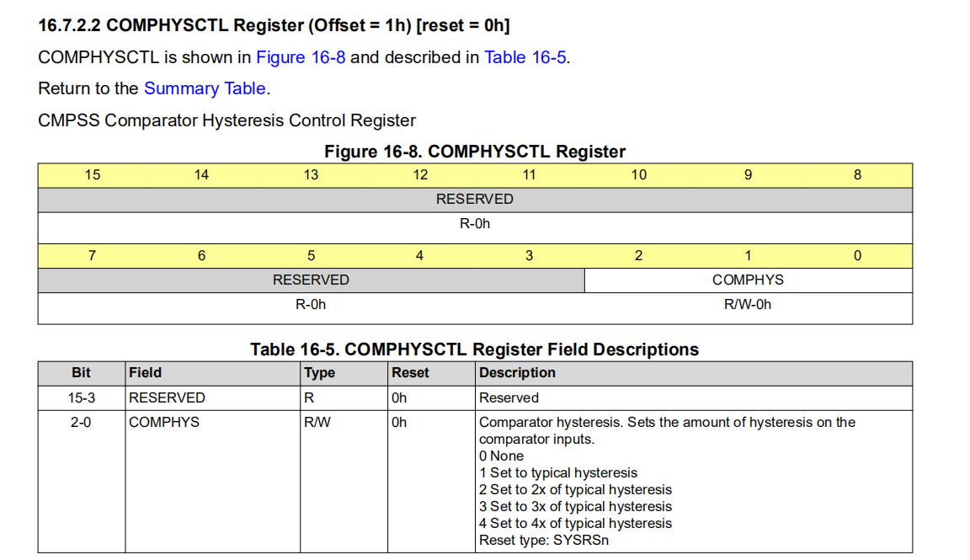970x560 pixels.
Task: Click the 15-3 bit range cell
Action: [82, 397]
